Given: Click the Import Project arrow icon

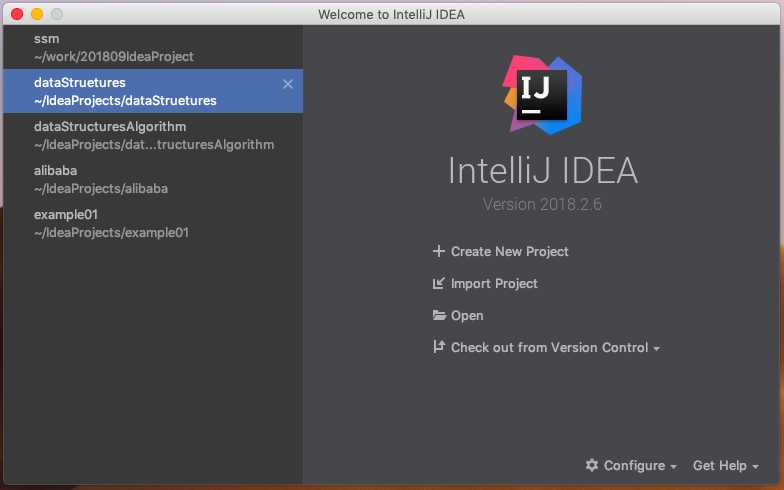Looking at the screenshot, I should (x=438, y=284).
